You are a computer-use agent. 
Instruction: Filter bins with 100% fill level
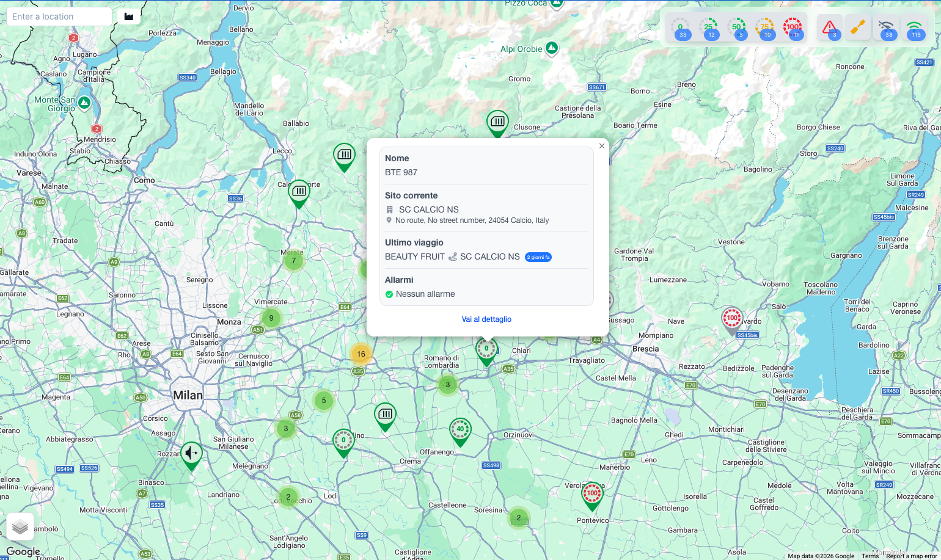coord(793,27)
